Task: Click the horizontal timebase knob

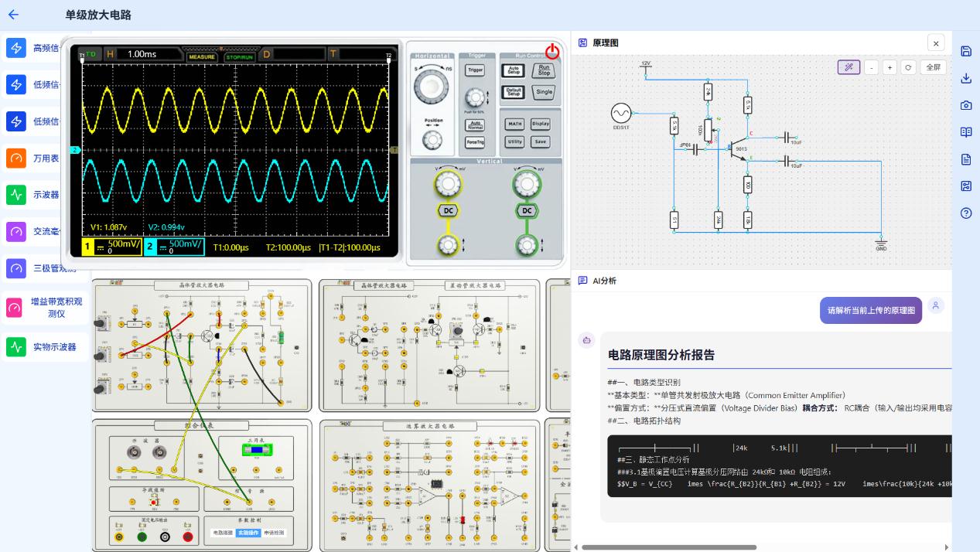Action: coord(432,85)
